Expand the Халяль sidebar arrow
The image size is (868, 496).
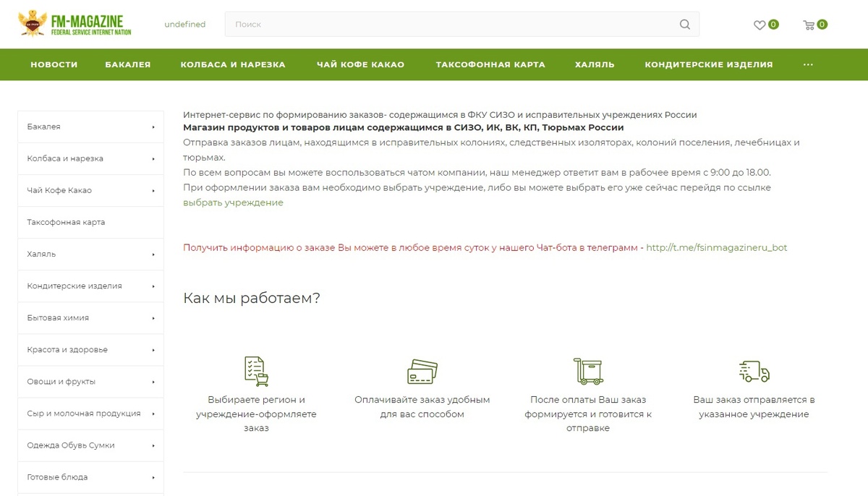click(153, 255)
